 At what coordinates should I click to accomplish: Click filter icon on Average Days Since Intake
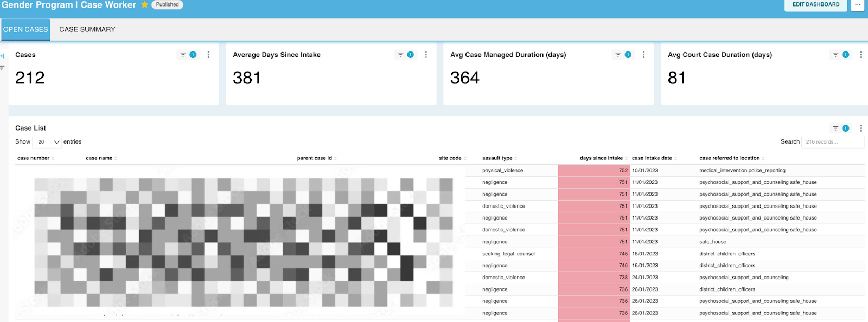401,55
